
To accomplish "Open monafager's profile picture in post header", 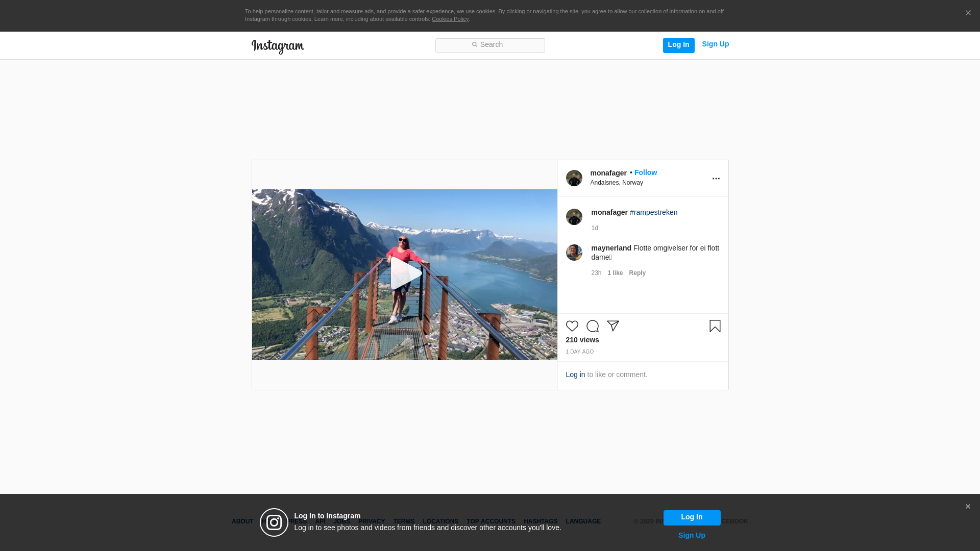I will click(x=574, y=178).
